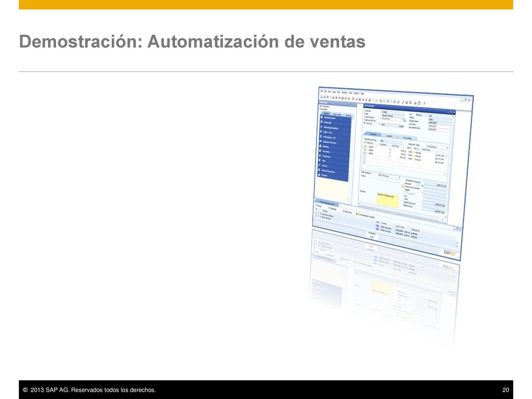Viewport: 532px width, 399px height.
Task: Open the Summary Type dropdown
Action: coord(437,147)
